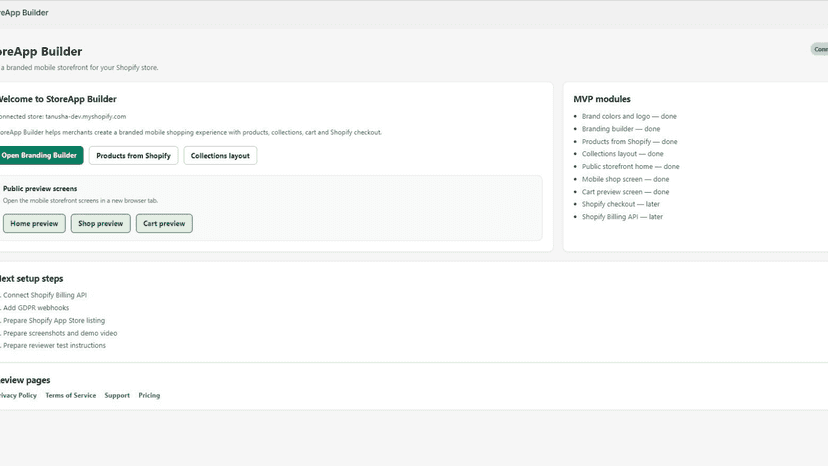
Task: Click 'Prepare reviewer test instructions' step
Action: click(x=53, y=346)
